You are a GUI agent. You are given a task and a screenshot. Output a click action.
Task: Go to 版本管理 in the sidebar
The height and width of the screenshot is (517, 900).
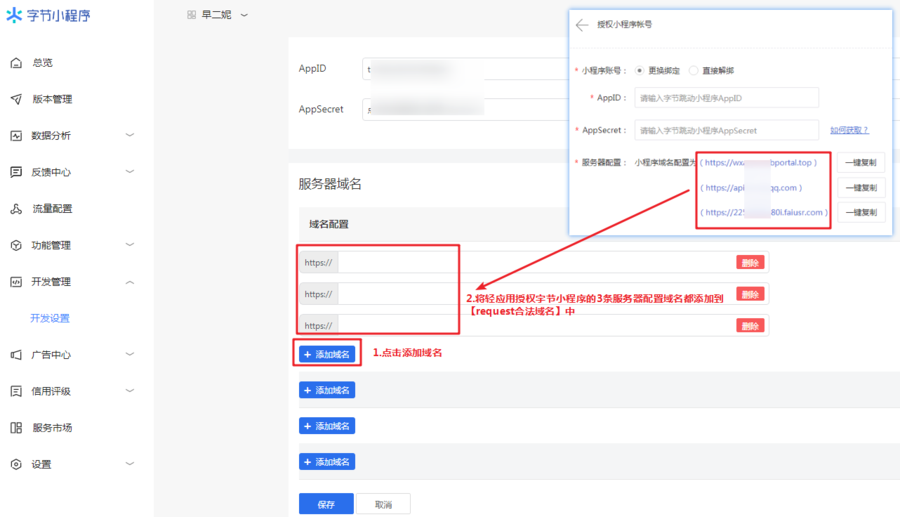coord(52,99)
